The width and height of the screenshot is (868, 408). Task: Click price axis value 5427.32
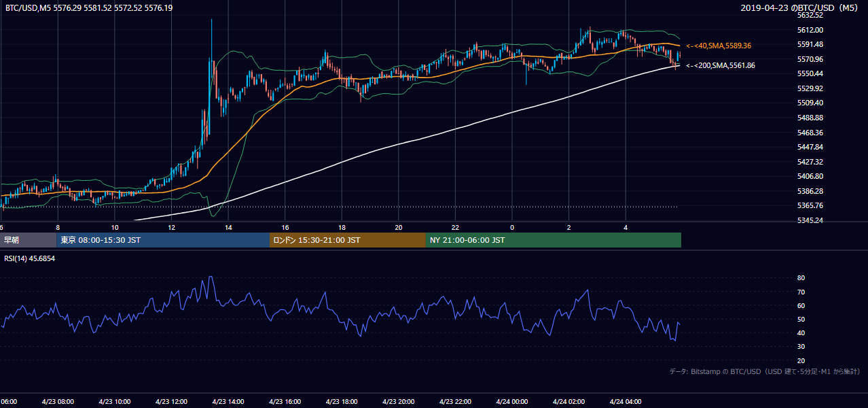pyautogui.click(x=810, y=162)
